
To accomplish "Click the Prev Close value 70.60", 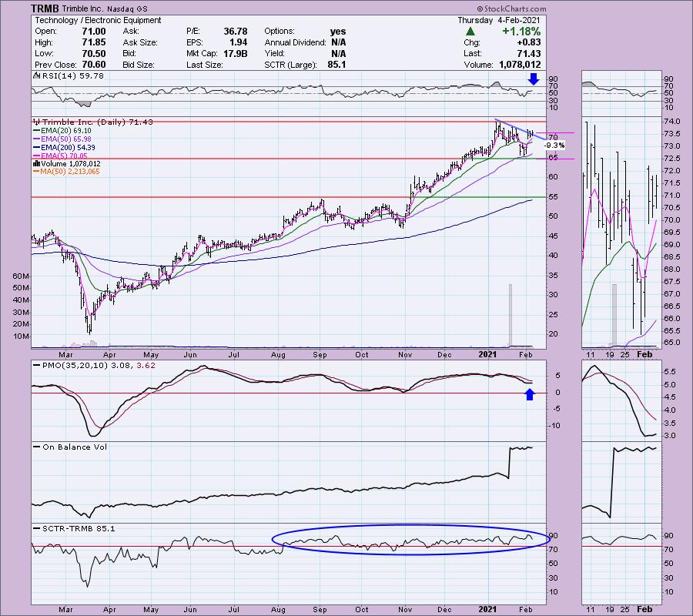I will pos(94,65).
